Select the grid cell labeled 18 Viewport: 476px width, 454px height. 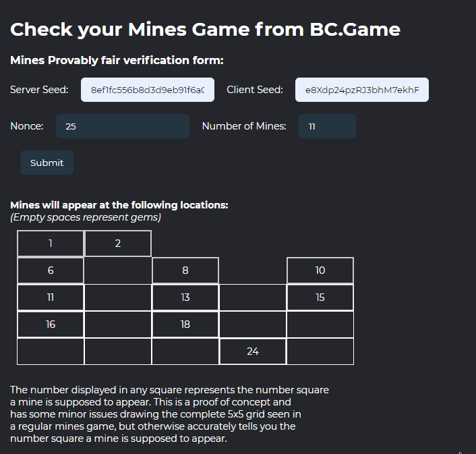point(185,324)
